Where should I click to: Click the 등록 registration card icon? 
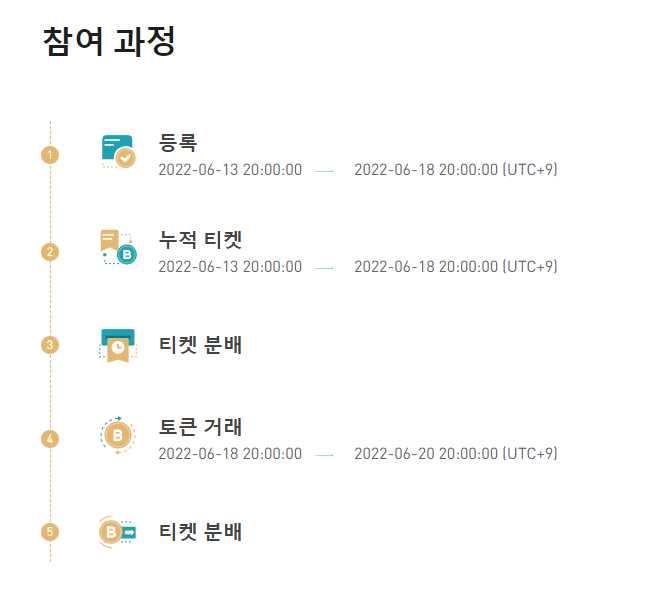click(x=118, y=151)
